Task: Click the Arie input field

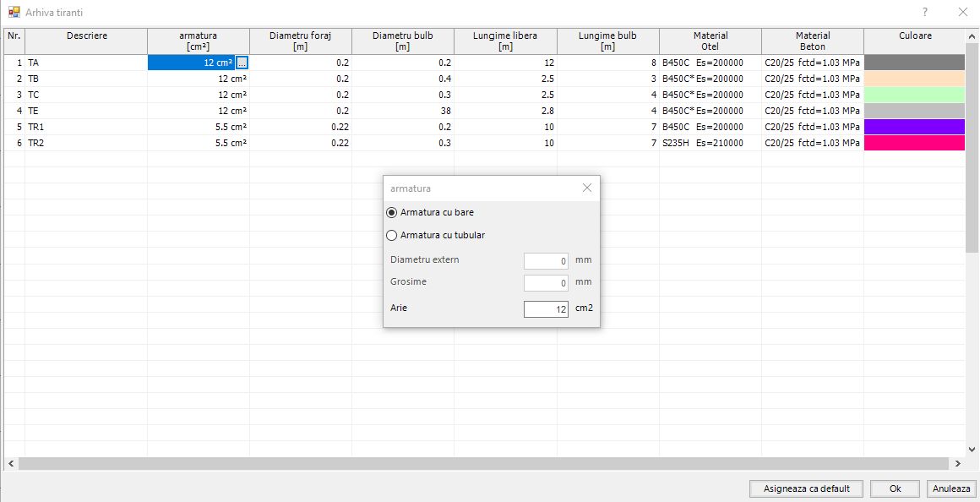Action: 546,309
